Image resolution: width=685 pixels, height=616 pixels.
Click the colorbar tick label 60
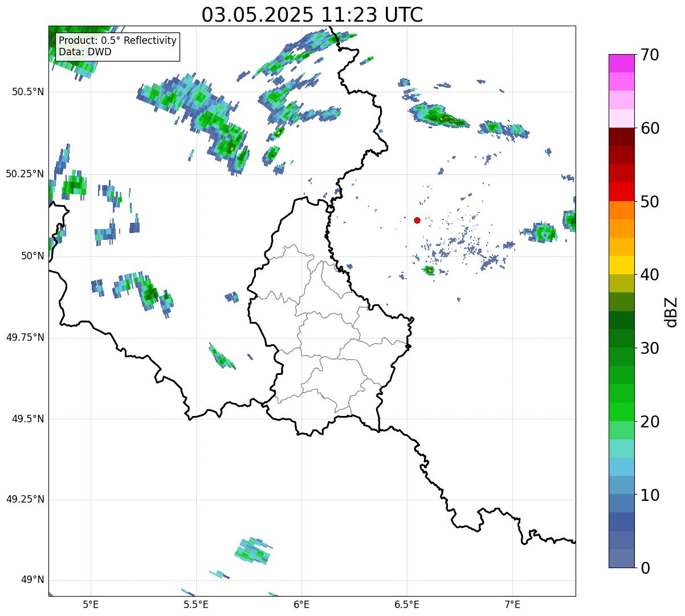click(x=650, y=128)
